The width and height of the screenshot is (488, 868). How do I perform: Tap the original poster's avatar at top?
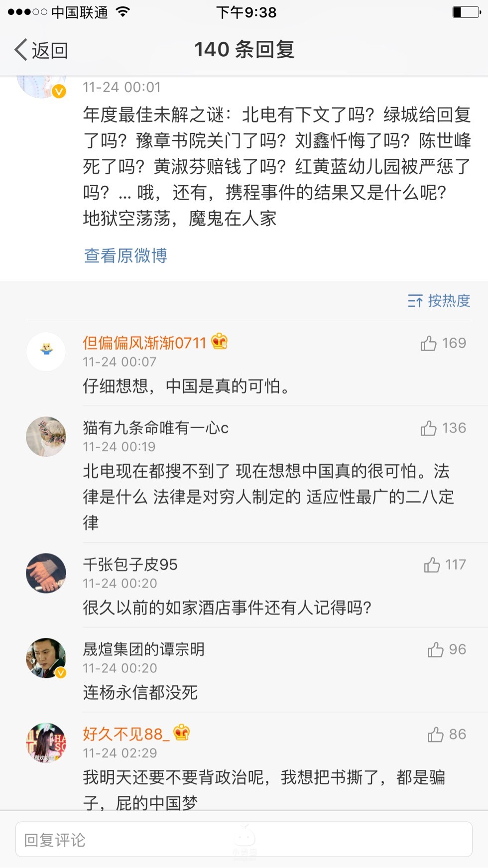tap(42, 85)
